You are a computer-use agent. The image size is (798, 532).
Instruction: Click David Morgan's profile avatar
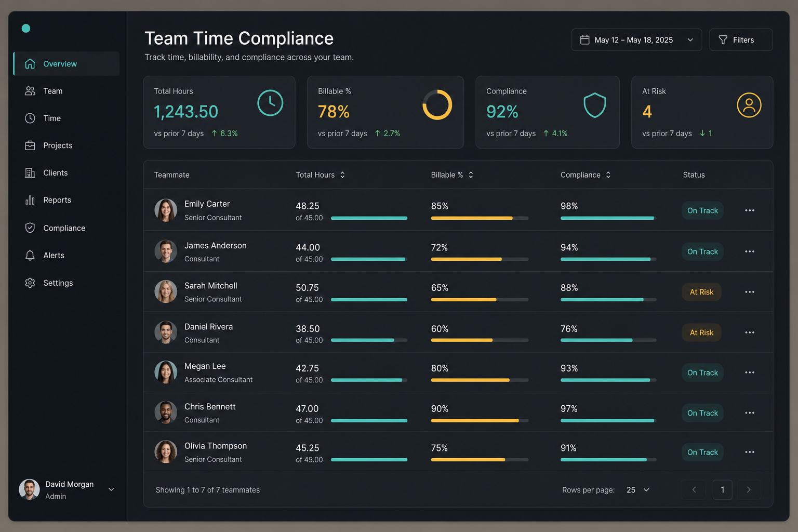pos(29,489)
